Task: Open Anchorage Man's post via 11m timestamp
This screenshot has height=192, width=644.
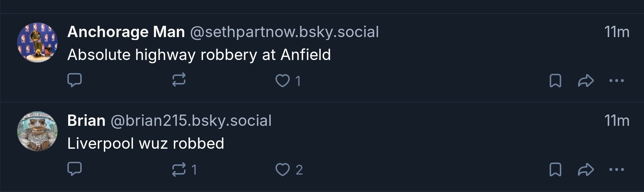Action: coord(617,32)
